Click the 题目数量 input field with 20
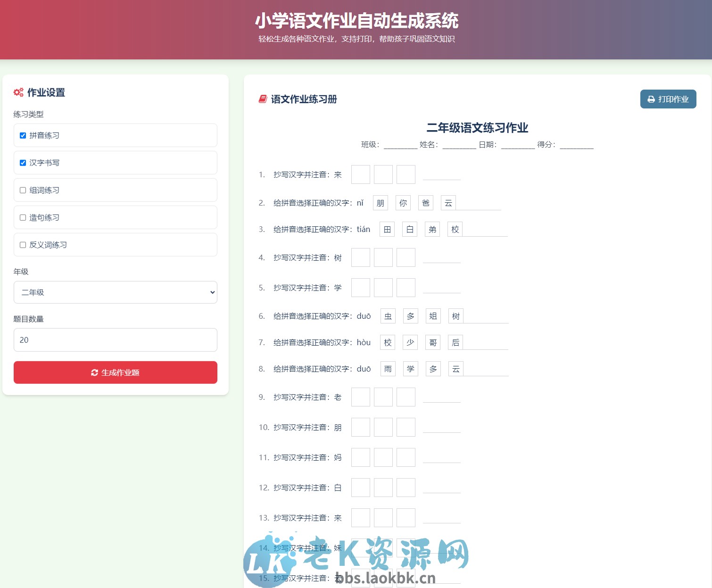 coord(116,340)
